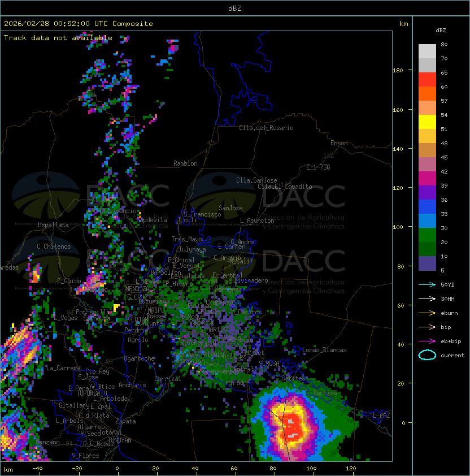The width and height of the screenshot is (470, 476).
Task: Click the 'Agrelo' place label
Action: coord(138,340)
